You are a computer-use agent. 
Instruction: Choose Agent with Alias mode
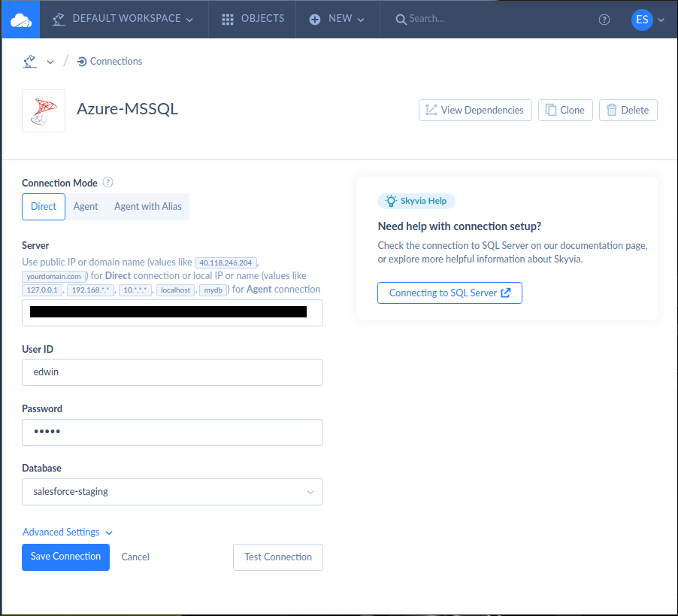coord(147,206)
